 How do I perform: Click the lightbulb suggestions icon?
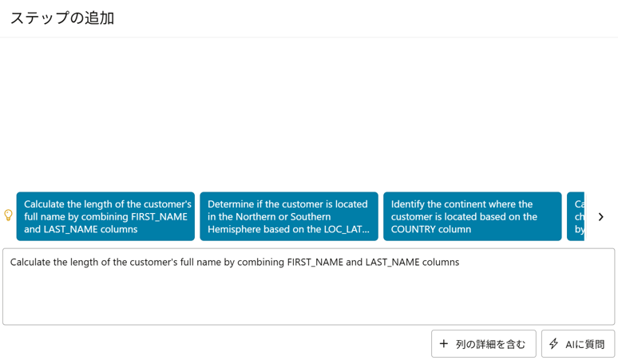click(x=8, y=216)
